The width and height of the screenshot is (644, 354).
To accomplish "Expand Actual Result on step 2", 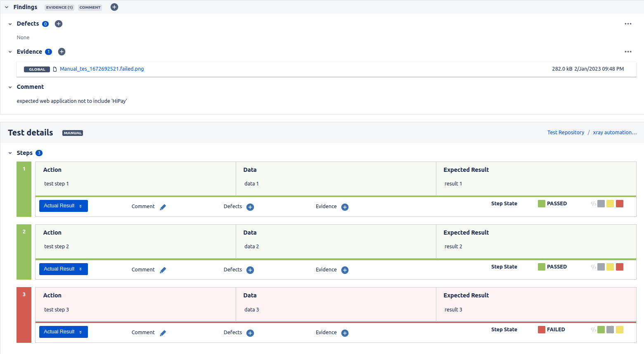I will (x=64, y=269).
